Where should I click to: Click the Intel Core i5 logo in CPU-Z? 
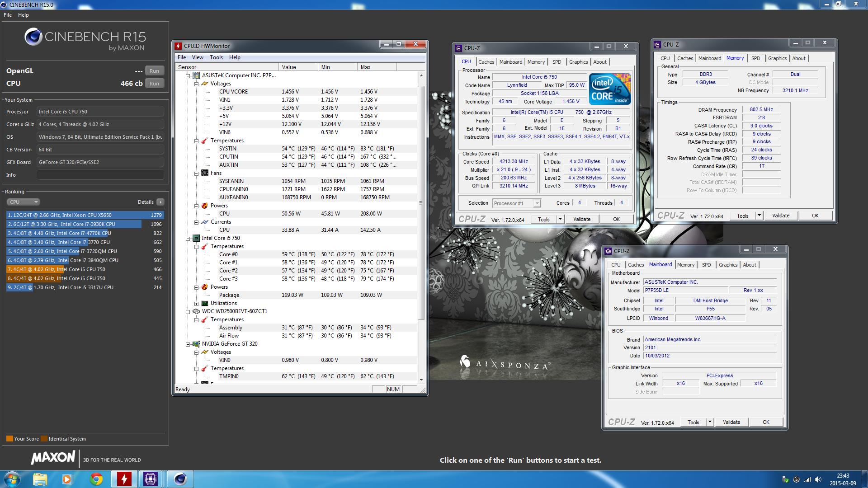click(610, 89)
